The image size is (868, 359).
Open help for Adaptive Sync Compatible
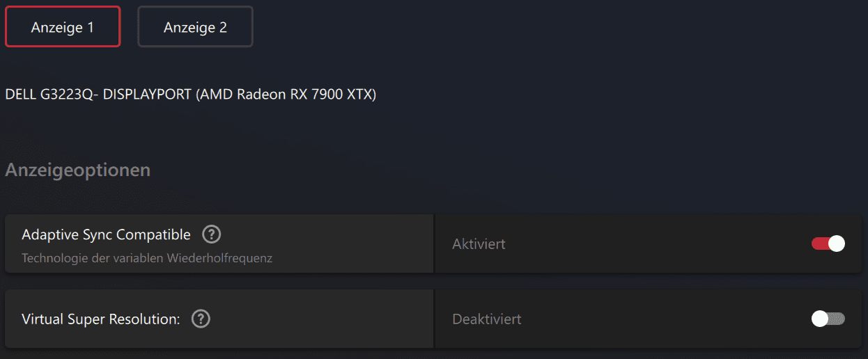pyautogui.click(x=211, y=234)
